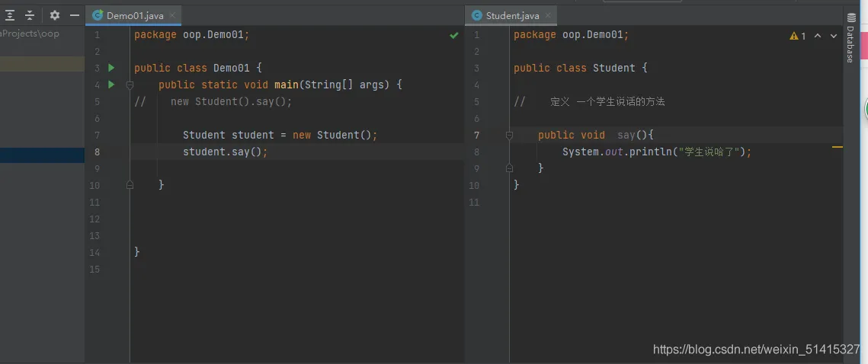This screenshot has height=364, width=868.
Task: Click the green inspection checkmark in Demo01.java
Action: 454,35
